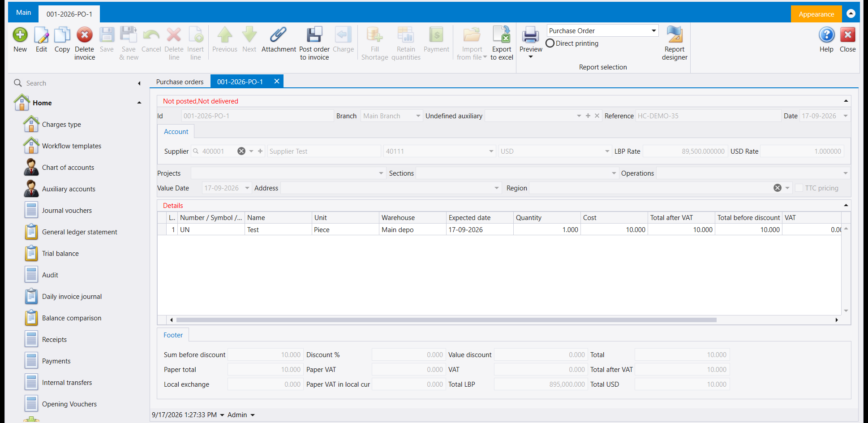Viewport: 868px width, 423px height.
Task: Expand the Sections dropdown
Action: pyautogui.click(x=614, y=173)
